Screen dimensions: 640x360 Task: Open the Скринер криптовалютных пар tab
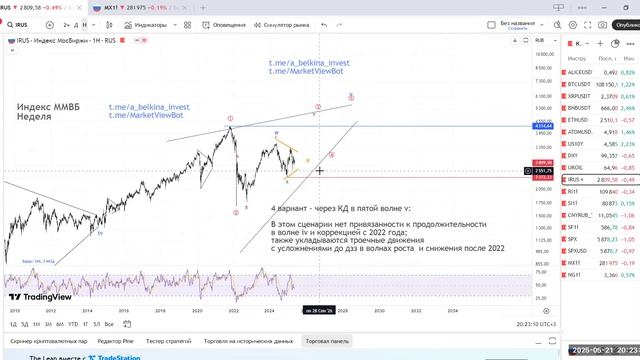(49, 341)
